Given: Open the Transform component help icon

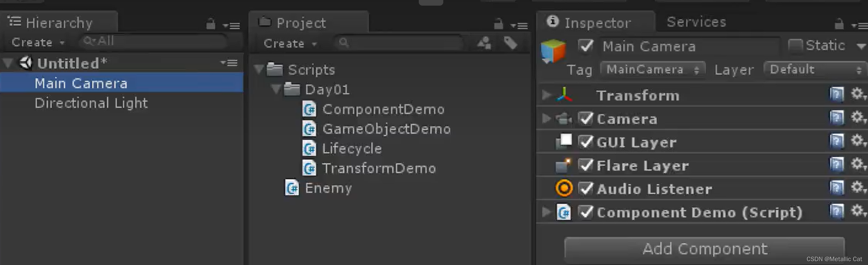Looking at the screenshot, I should pyautogui.click(x=837, y=95).
